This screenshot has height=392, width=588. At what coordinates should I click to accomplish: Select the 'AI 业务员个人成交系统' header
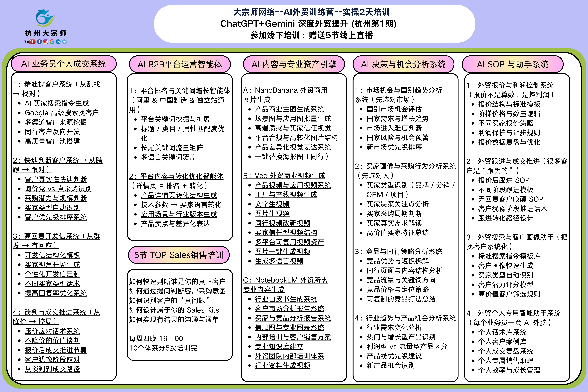(64, 64)
